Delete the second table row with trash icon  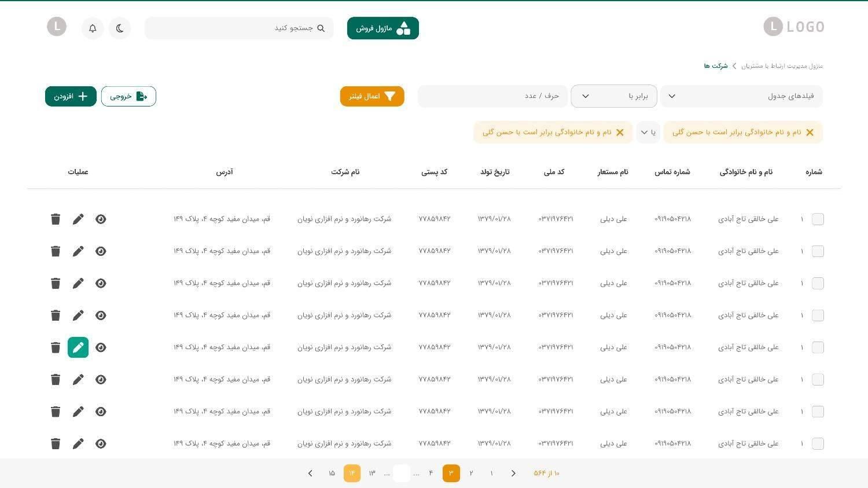(x=56, y=251)
